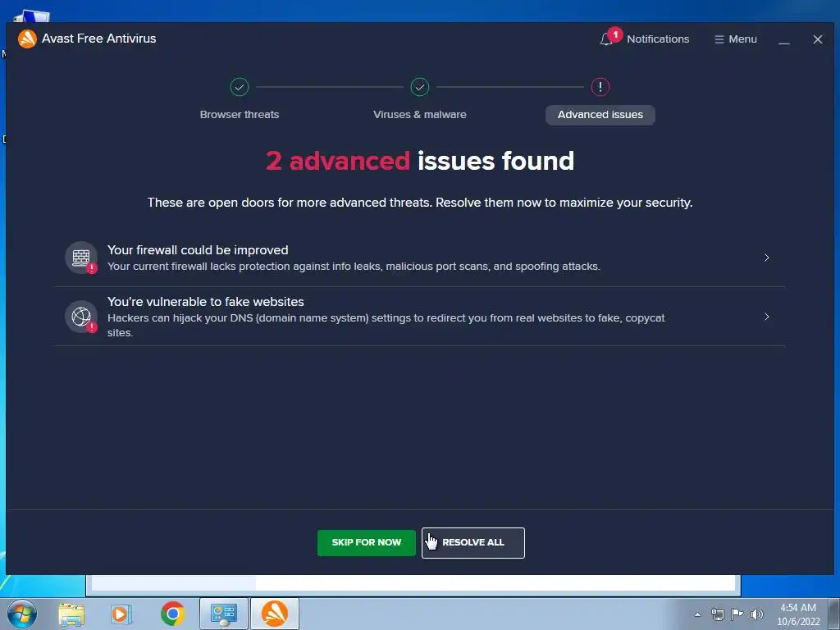This screenshot has height=630, width=840.
Task: Open Google Chrome from the taskbar
Action: [172, 614]
